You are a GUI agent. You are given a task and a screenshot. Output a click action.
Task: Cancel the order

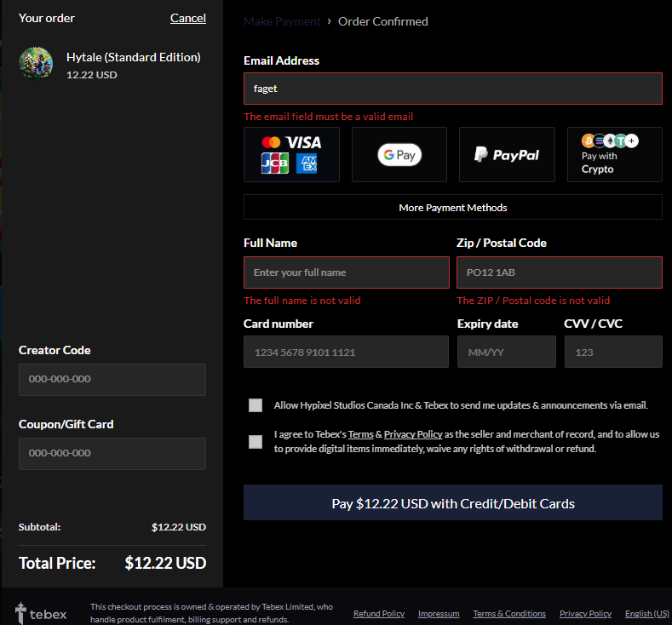(187, 18)
